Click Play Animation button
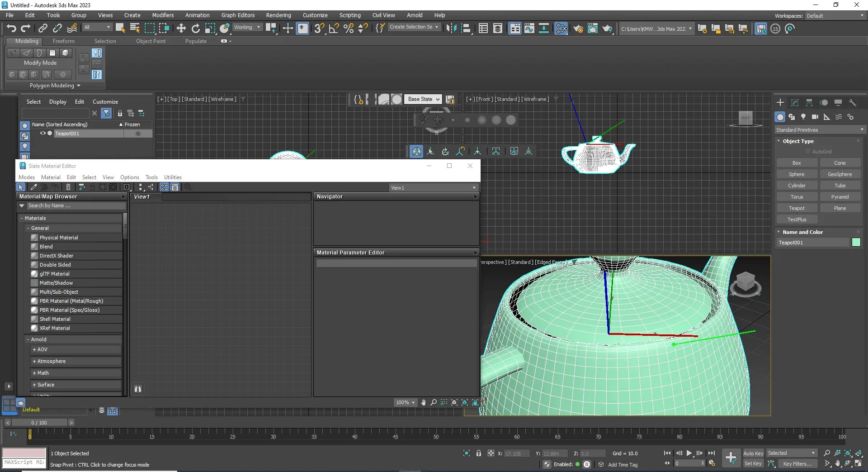The height and width of the screenshot is (472, 868). pos(689,453)
